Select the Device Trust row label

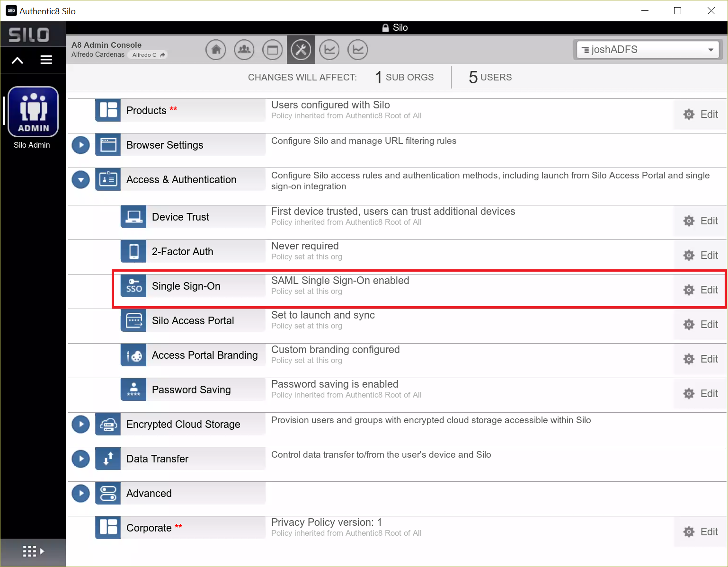tap(180, 217)
